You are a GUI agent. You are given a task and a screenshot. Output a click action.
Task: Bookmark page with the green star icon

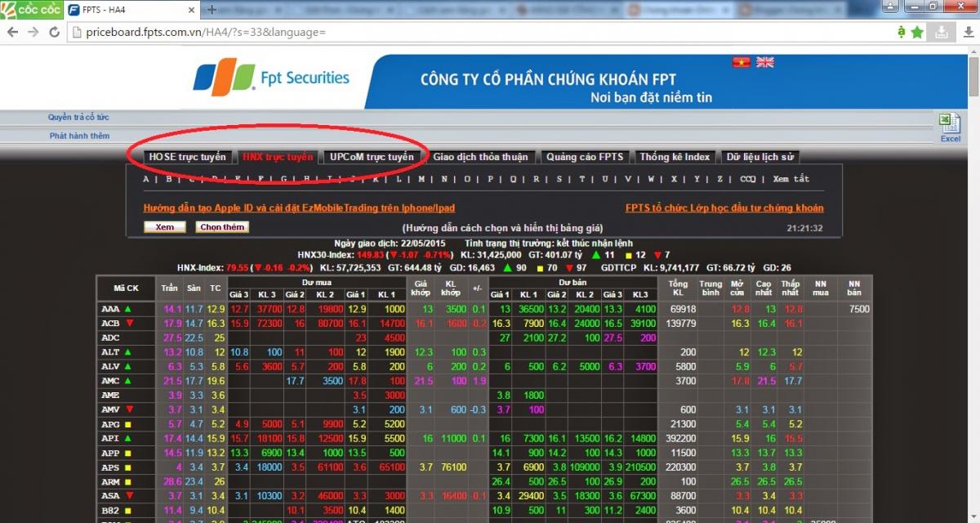click(917, 32)
